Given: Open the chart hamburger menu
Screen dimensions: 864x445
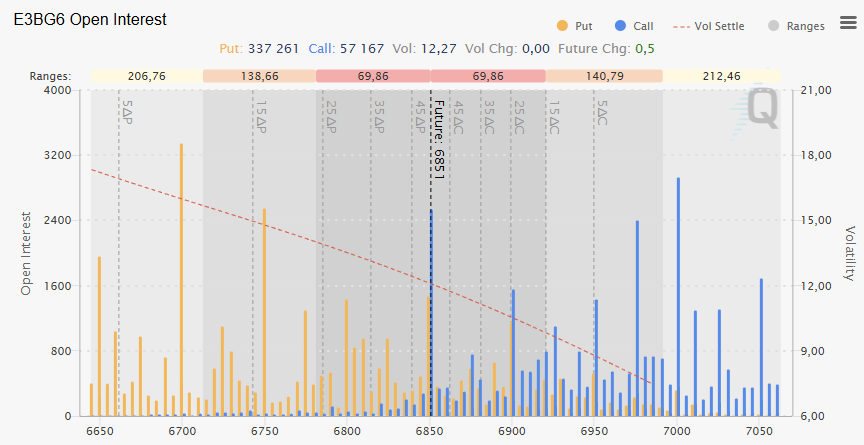Looking at the screenshot, I should point(848,23).
